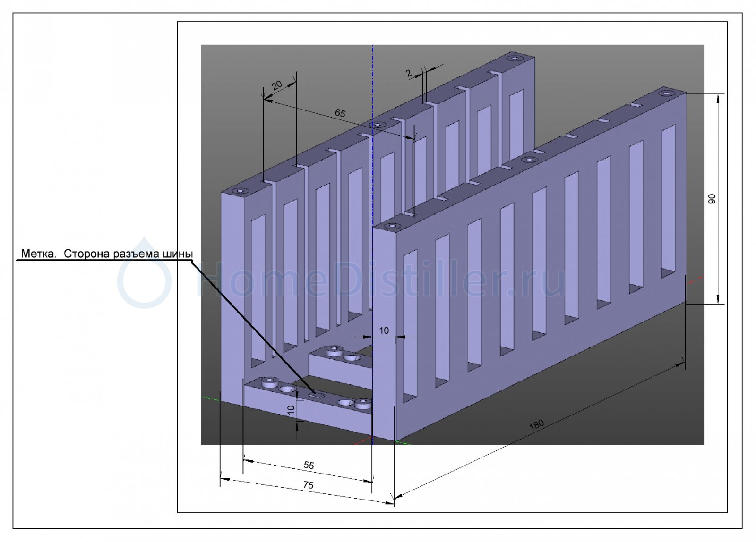Select the 2 slot width dimension
The height and width of the screenshot is (542, 756).
click(x=408, y=73)
